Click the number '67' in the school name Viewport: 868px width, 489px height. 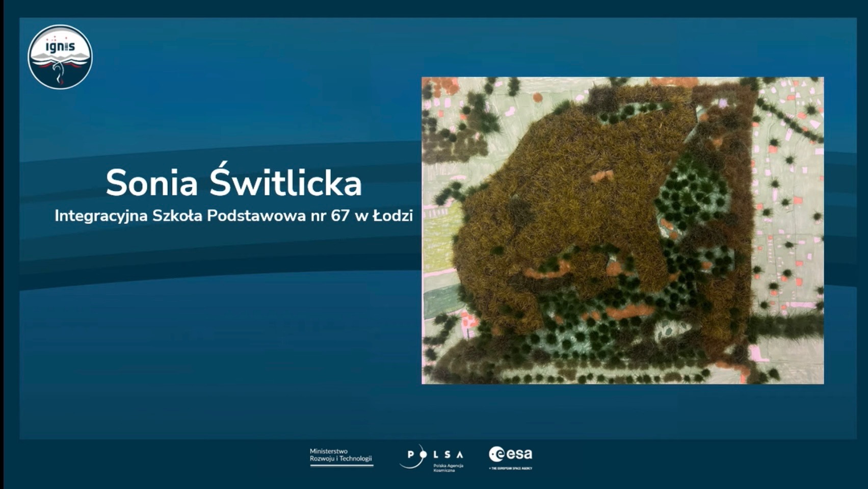coord(340,216)
